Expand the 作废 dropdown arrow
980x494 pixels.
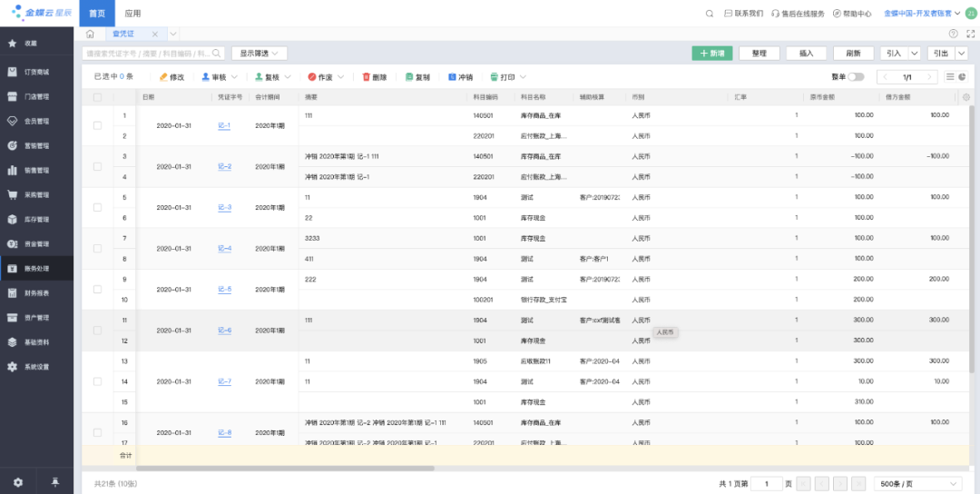pyautogui.click(x=341, y=77)
